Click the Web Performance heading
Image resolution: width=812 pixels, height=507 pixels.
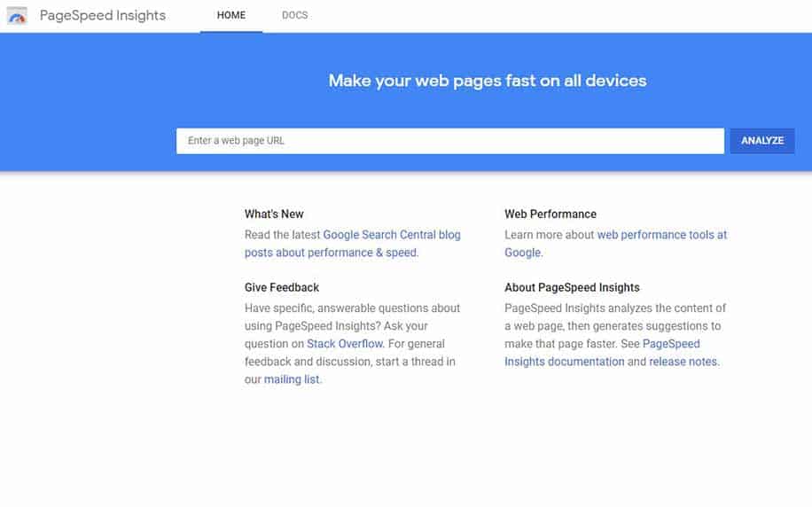pyautogui.click(x=550, y=214)
